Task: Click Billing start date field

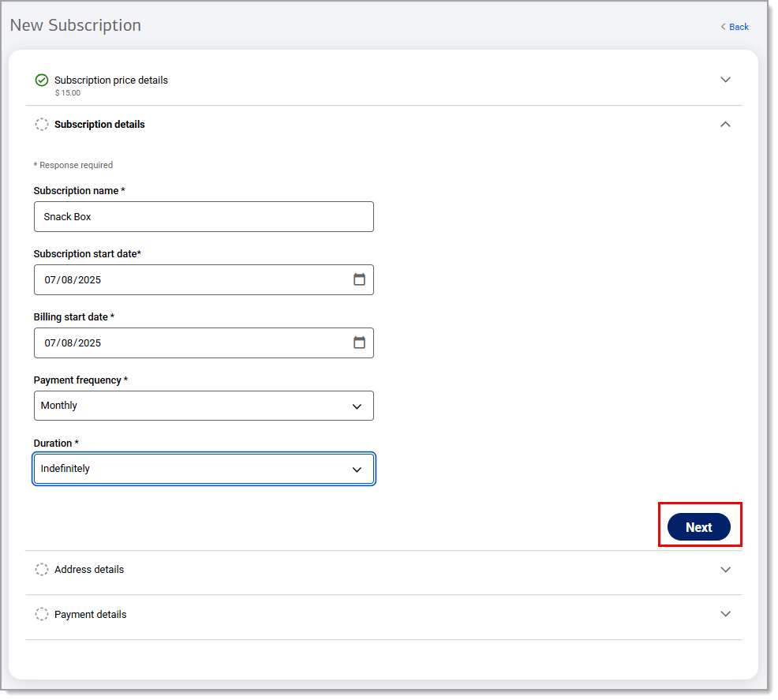Action: [204, 343]
